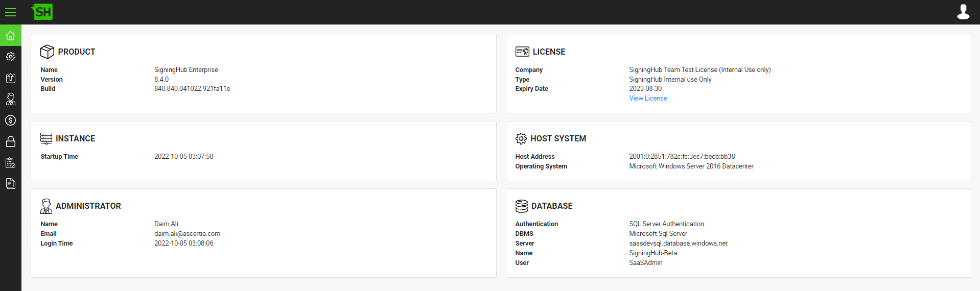Click the Database stack icon
980x291 pixels.
click(522, 206)
